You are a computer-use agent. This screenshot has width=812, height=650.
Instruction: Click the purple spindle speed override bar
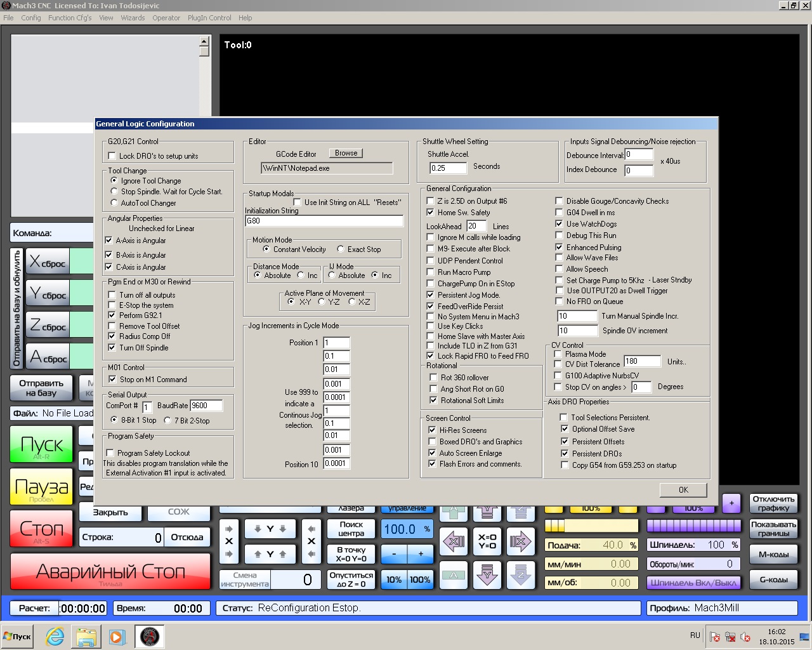coord(693,526)
